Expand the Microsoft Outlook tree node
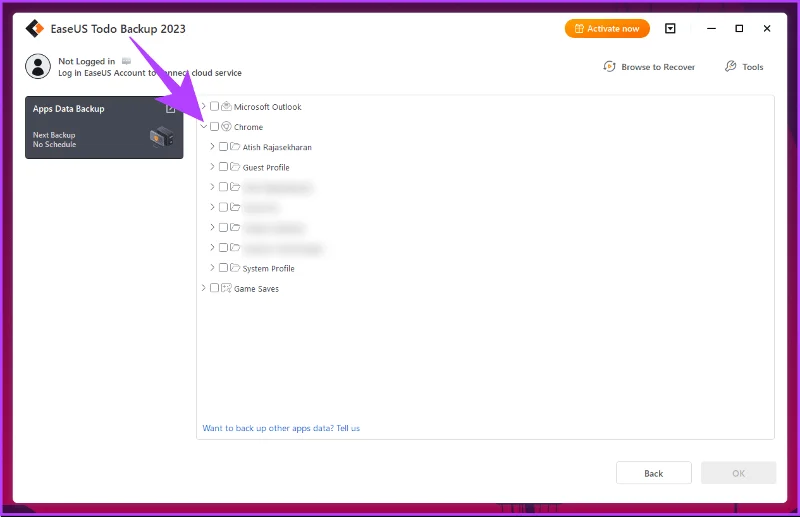 [x=204, y=106]
